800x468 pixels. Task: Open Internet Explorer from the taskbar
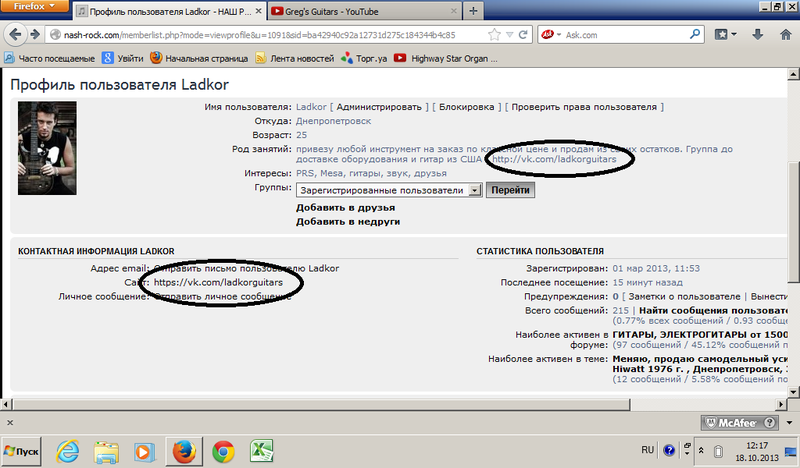(67, 452)
